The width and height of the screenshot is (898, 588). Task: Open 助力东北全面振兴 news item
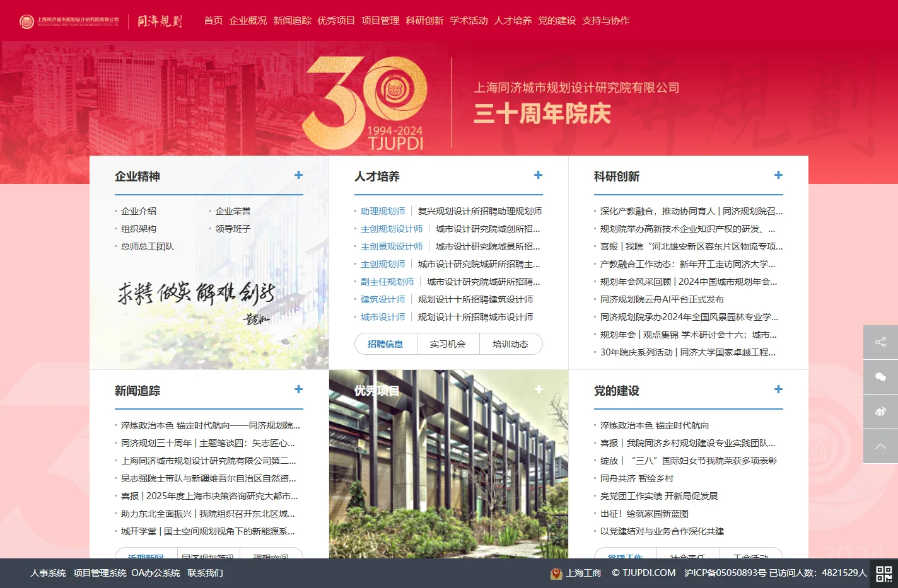point(207,514)
